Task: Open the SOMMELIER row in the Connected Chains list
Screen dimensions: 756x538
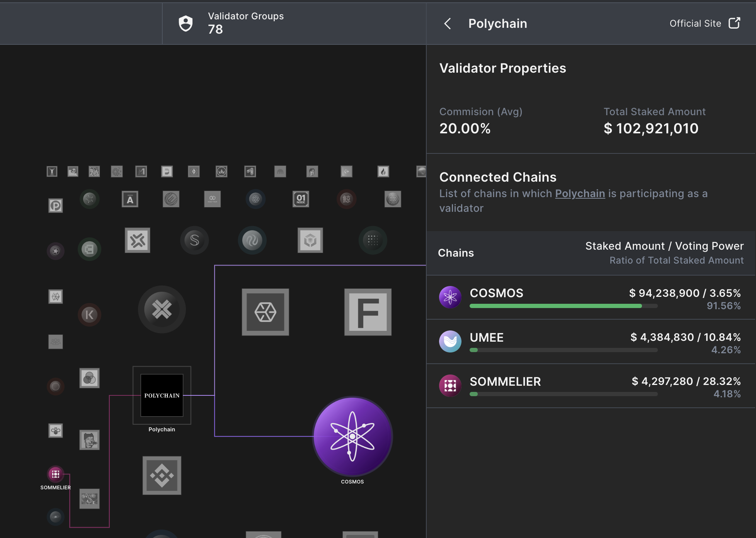Action: pos(591,386)
